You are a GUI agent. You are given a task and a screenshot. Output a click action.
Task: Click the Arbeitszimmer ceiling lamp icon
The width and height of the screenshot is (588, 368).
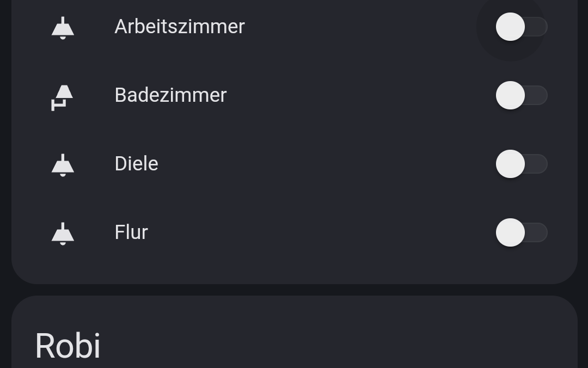point(63,27)
